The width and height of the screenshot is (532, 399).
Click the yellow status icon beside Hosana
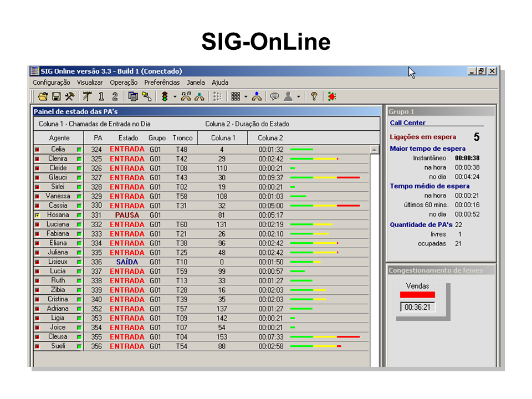37,215
